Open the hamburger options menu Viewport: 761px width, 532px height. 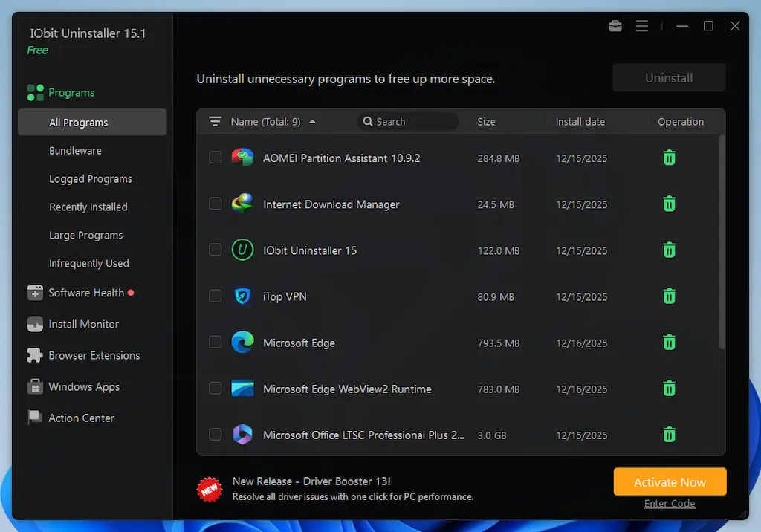pos(641,26)
